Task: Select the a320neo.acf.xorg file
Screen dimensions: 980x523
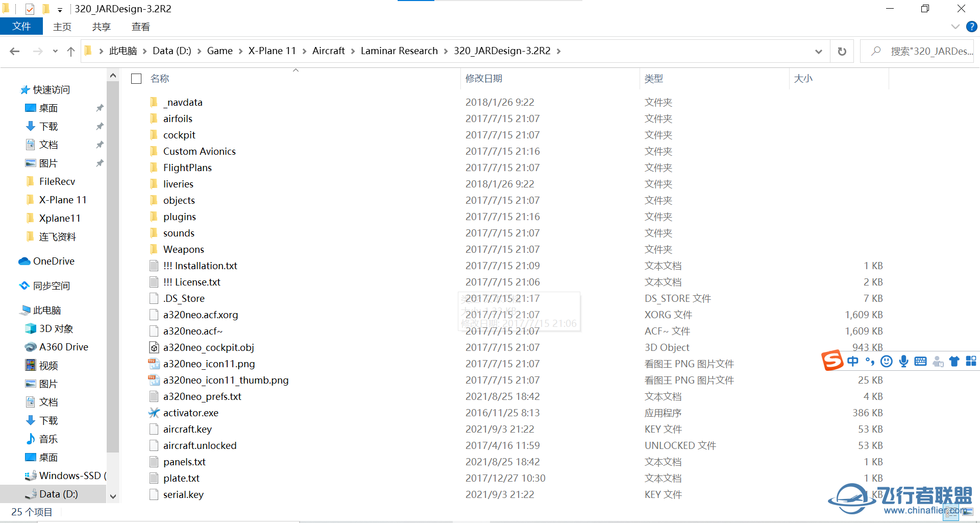Action: click(201, 315)
